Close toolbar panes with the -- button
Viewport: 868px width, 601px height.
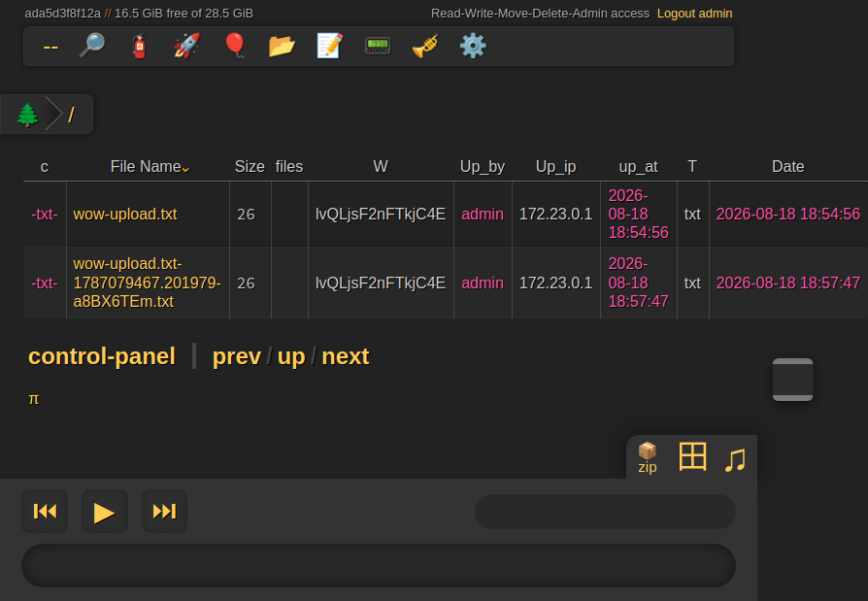coord(50,47)
